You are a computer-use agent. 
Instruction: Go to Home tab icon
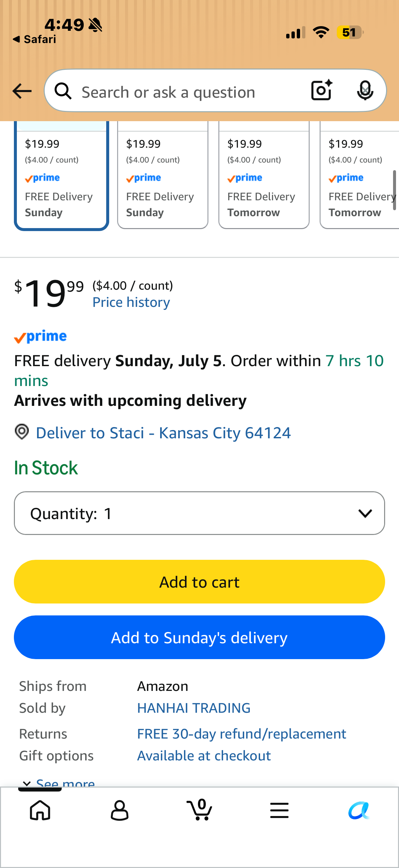pyautogui.click(x=40, y=810)
